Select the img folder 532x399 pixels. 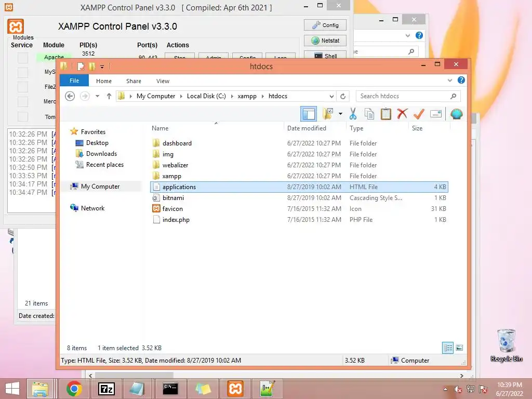click(299, 154)
